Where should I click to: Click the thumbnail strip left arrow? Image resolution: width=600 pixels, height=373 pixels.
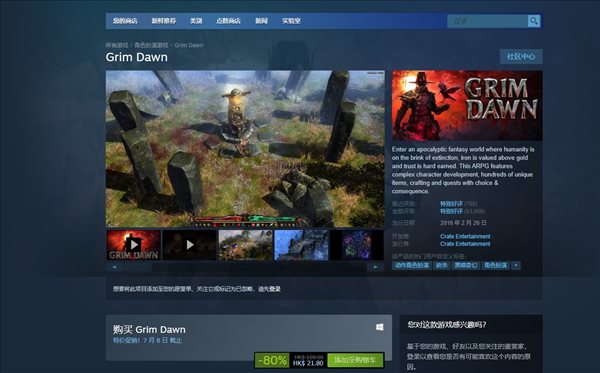114,267
